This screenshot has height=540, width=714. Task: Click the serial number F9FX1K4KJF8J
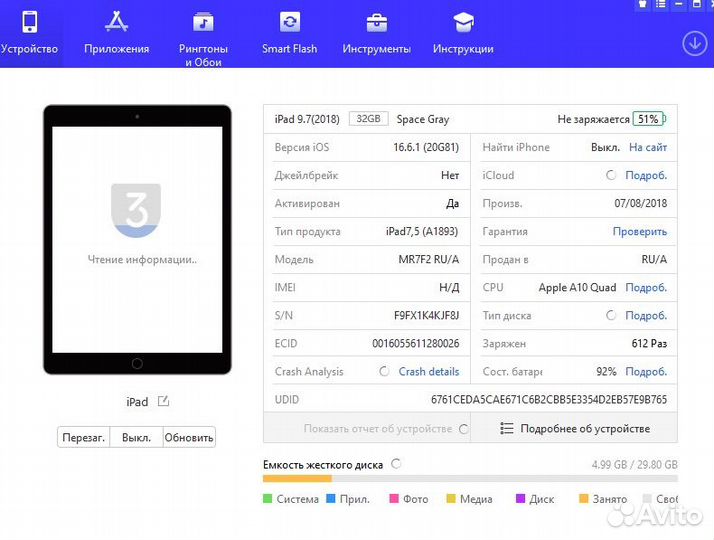(x=426, y=316)
